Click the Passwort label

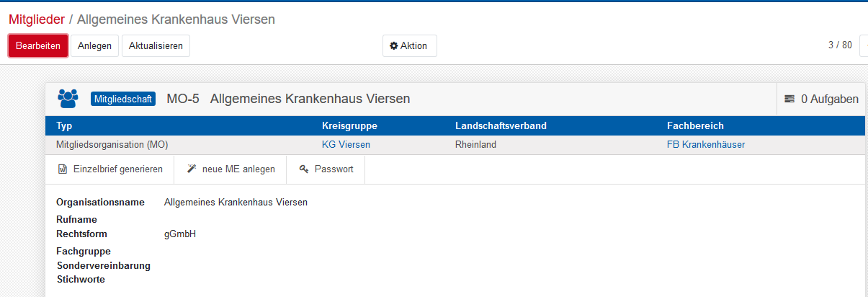334,169
